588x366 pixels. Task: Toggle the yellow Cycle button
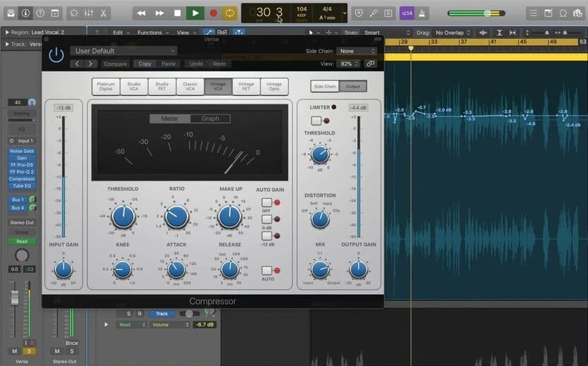230,13
